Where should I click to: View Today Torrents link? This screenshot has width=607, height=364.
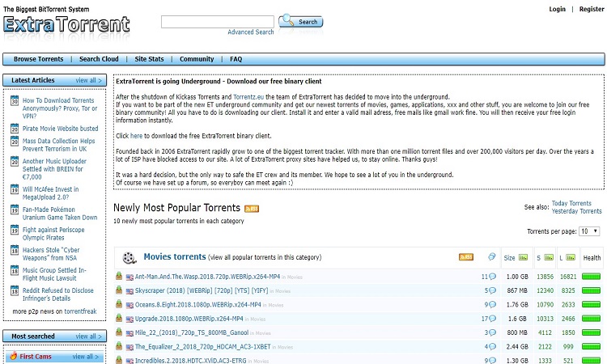(x=571, y=204)
